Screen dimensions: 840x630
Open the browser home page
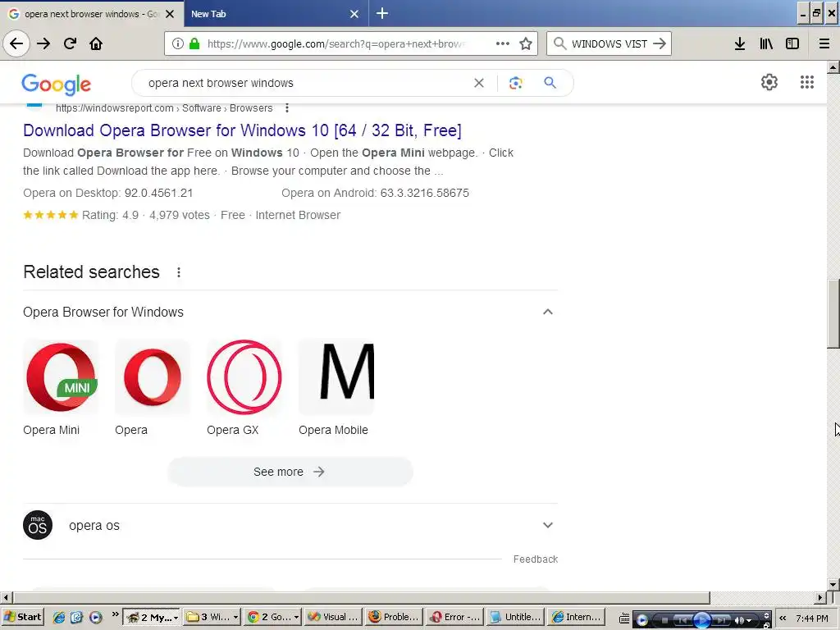tap(96, 43)
